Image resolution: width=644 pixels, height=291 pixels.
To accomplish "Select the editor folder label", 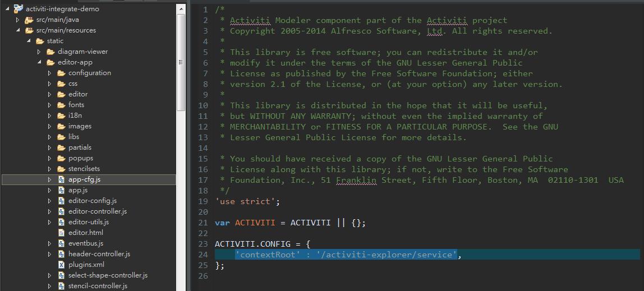I will tap(78, 94).
